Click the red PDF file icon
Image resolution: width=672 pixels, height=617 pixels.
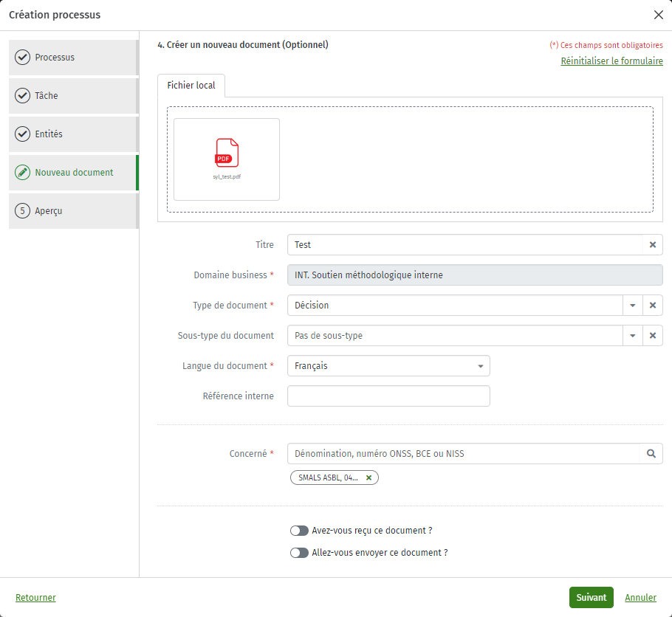pos(227,153)
